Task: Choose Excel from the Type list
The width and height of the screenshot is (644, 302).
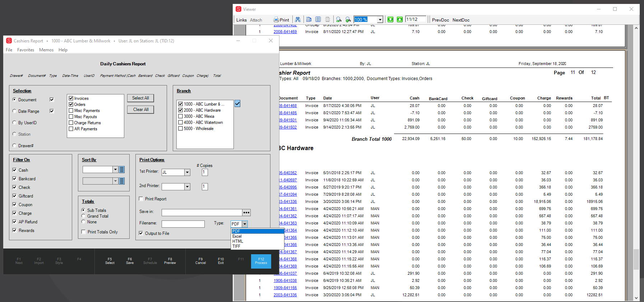Action: (237, 236)
